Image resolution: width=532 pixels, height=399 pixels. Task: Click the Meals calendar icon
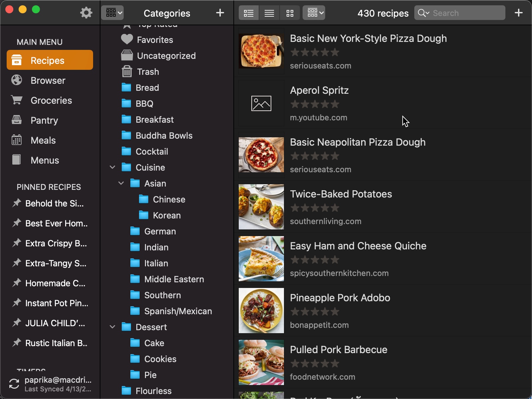(x=17, y=140)
